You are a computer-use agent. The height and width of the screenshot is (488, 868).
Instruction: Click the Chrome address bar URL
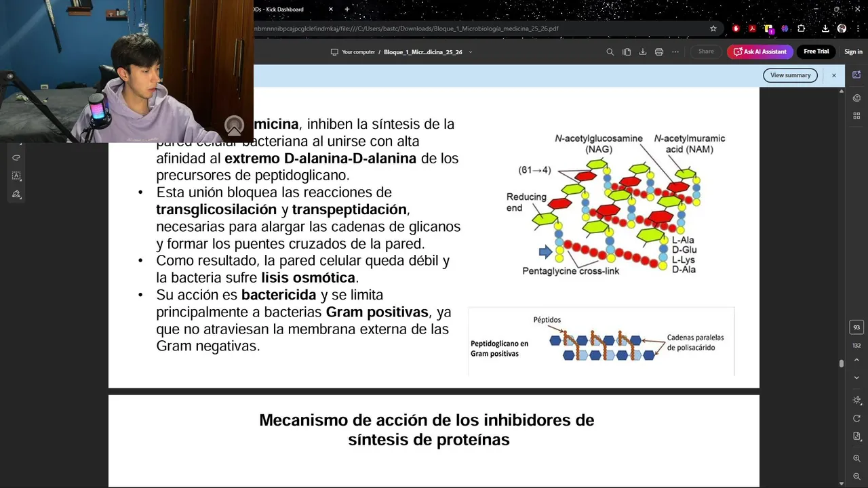pyautogui.click(x=407, y=28)
